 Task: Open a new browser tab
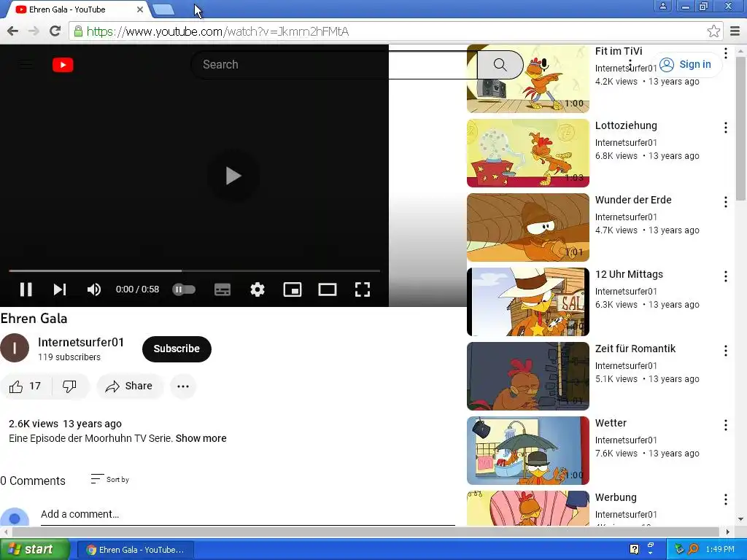[x=163, y=9]
